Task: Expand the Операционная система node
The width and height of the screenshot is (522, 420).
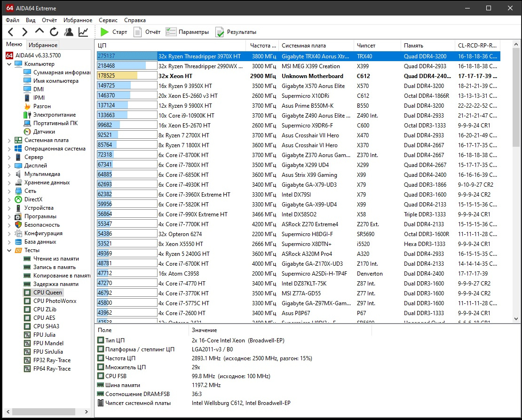Action: (9, 149)
